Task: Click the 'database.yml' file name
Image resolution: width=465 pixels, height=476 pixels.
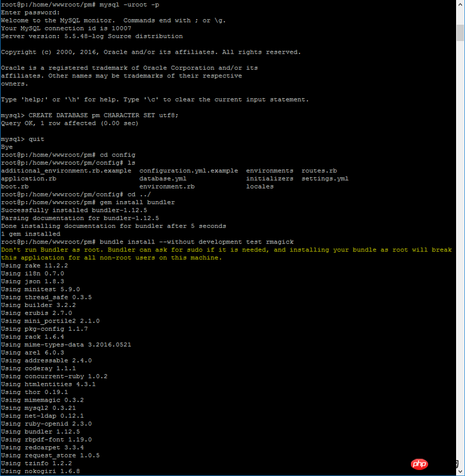Action: tap(163, 178)
